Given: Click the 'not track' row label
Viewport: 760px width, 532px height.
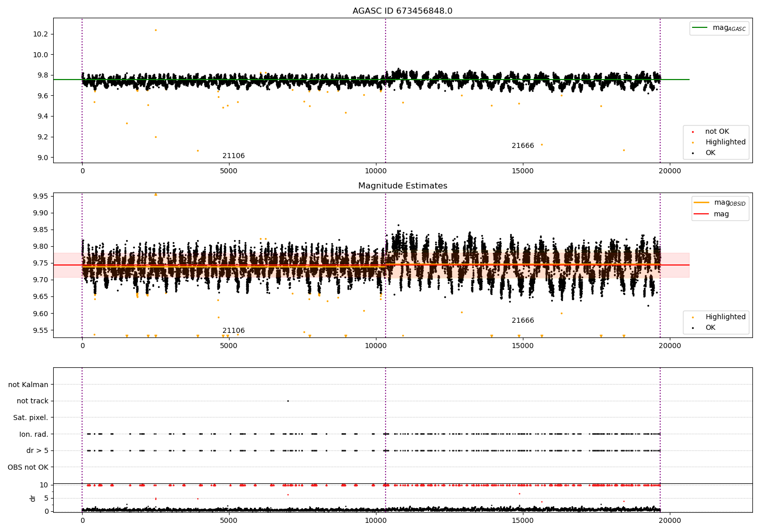Looking at the screenshot, I should [x=32, y=401].
